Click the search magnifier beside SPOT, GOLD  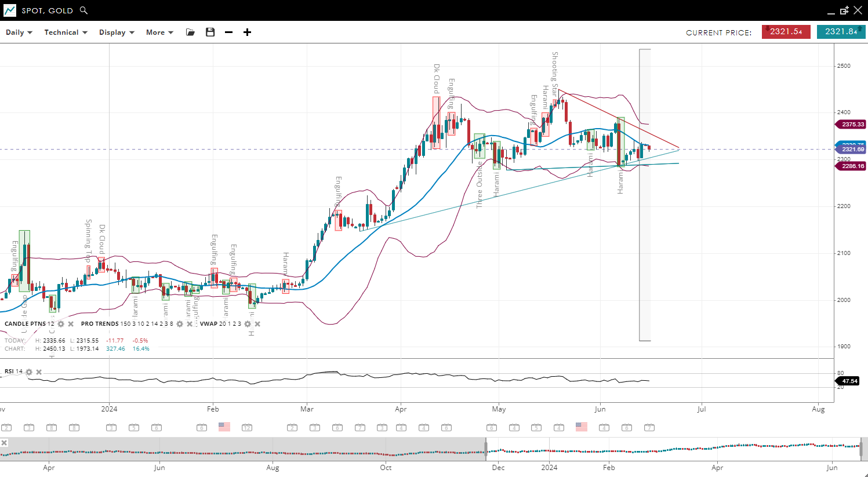[x=83, y=10]
